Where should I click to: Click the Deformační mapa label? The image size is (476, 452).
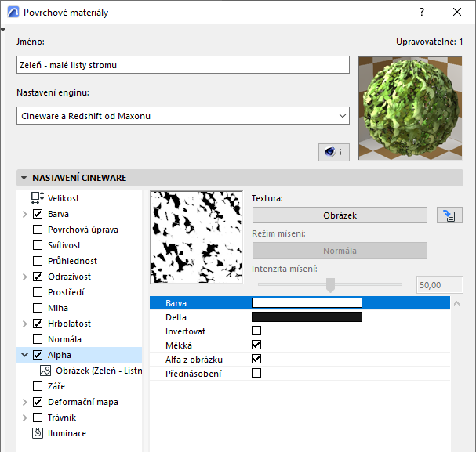click(83, 403)
